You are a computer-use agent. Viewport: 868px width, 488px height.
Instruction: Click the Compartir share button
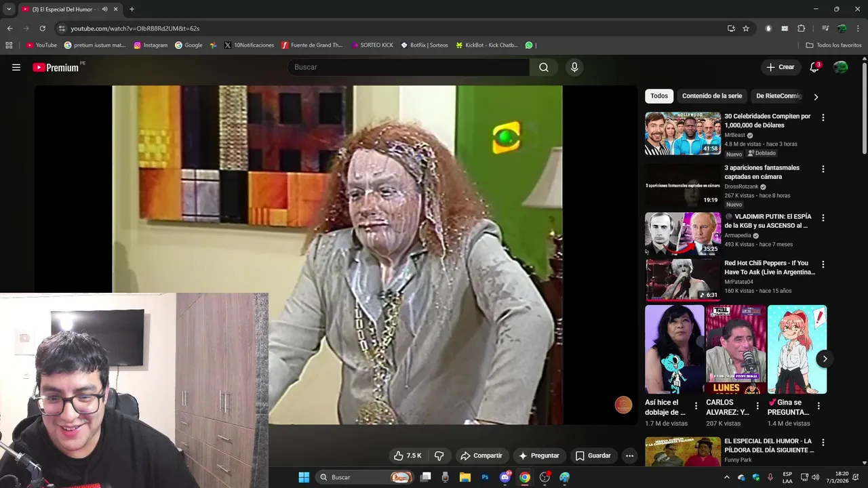point(481,455)
